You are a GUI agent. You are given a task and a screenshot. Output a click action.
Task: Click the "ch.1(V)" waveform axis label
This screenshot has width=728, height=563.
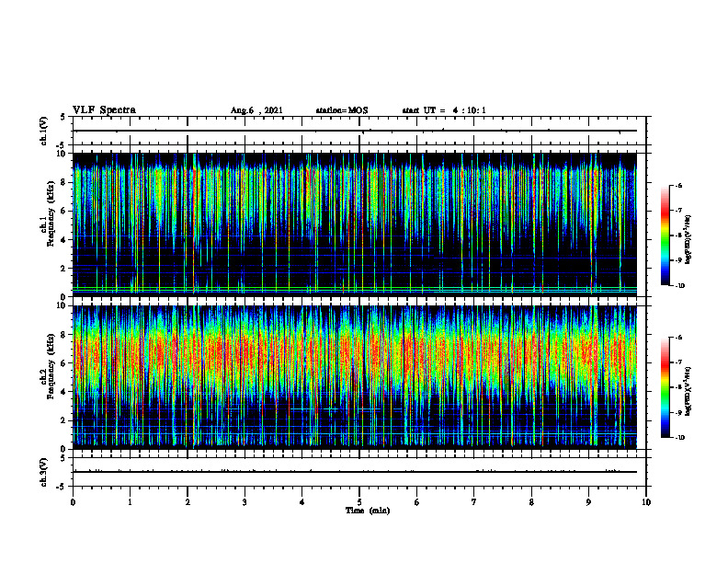click(44, 131)
